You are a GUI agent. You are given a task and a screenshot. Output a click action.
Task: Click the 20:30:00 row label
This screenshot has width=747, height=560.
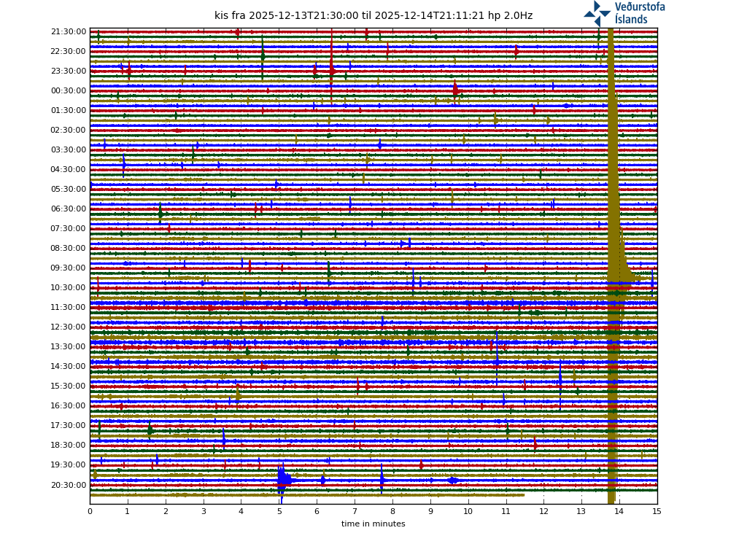(69, 485)
